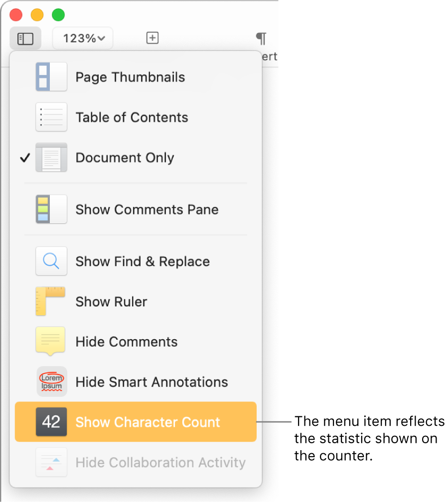Select Show Find & Replace
Image resolution: width=448 pixels, height=502 pixels.
143,261
